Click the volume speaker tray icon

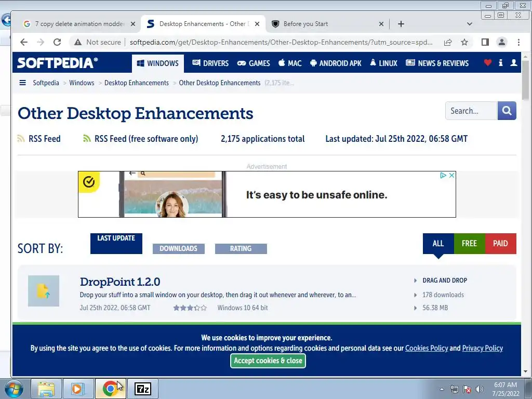480,389
